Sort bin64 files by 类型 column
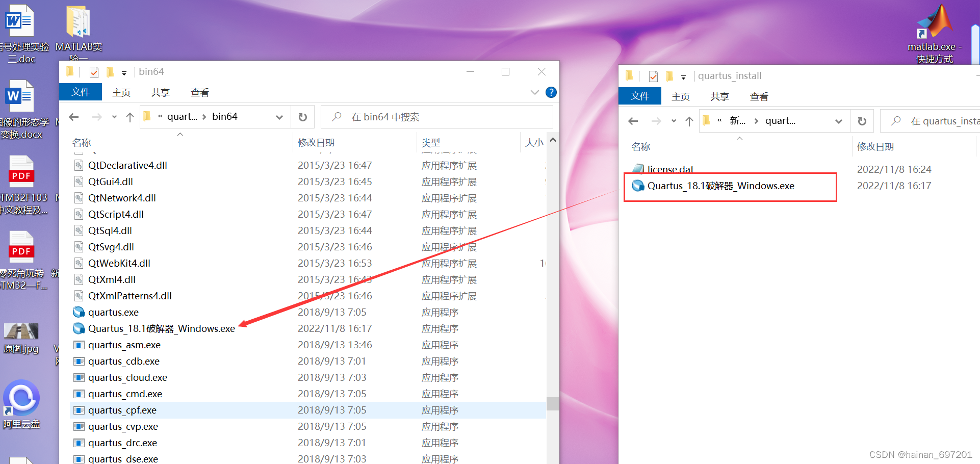The height and width of the screenshot is (464, 980). coord(431,142)
